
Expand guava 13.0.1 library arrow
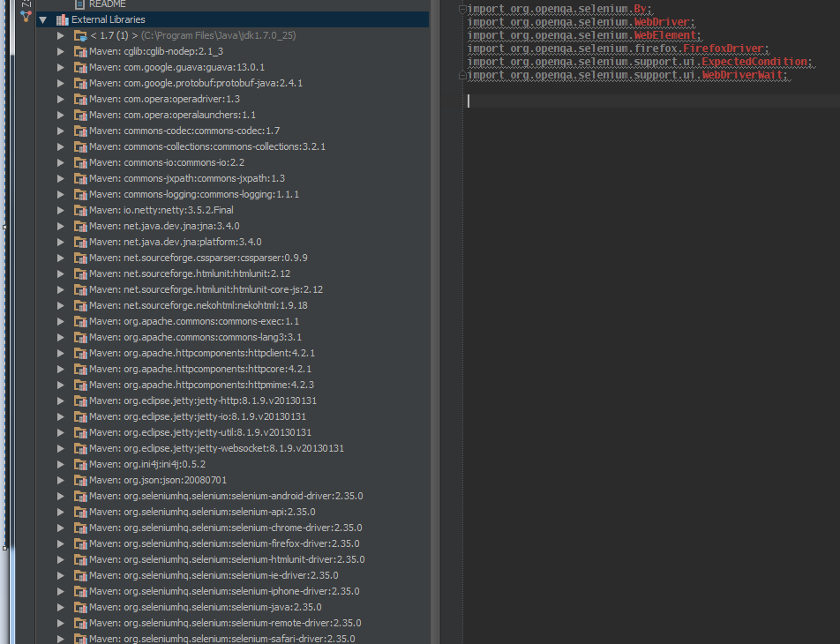click(61, 68)
